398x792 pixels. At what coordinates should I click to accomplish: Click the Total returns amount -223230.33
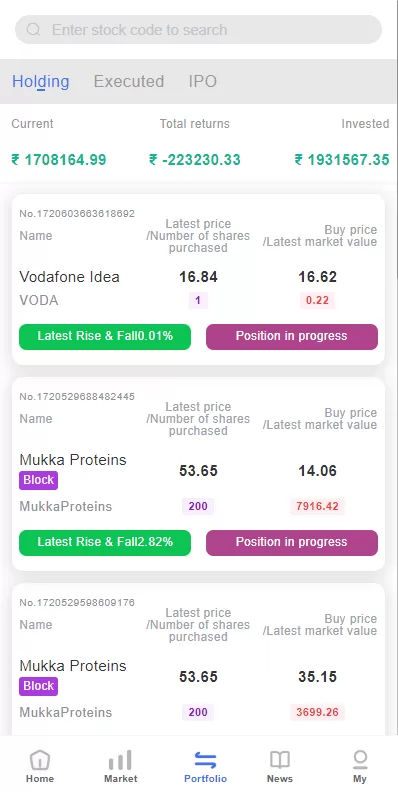click(x=195, y=160)
